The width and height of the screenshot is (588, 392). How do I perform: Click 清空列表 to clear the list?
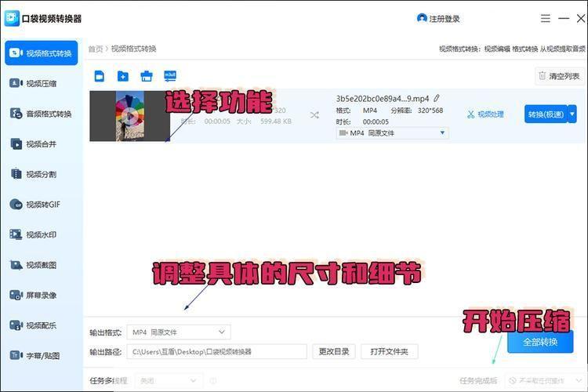click(x=559, y=76)
